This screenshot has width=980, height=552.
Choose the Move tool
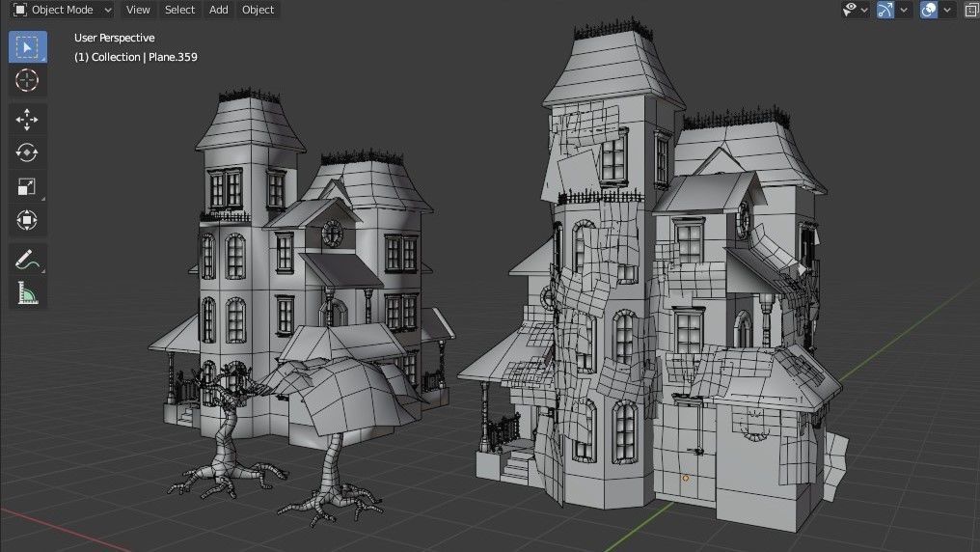coord(27,120)
